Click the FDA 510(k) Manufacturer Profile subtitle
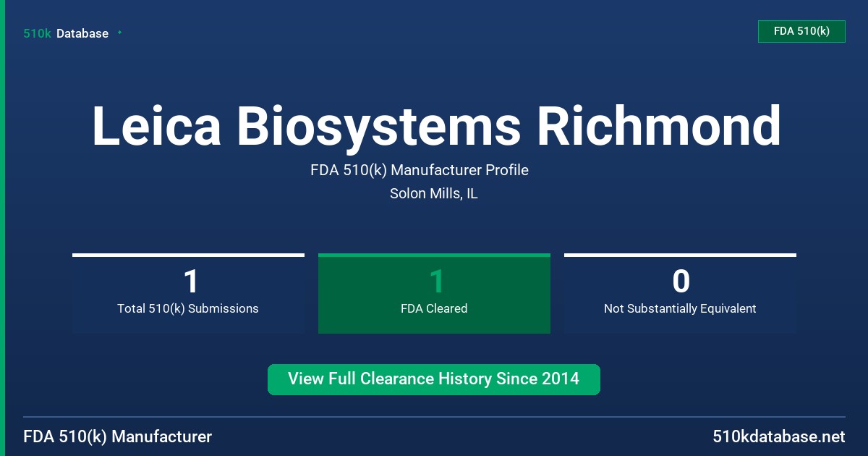868x456 pixels. click(x=420, y=170)
